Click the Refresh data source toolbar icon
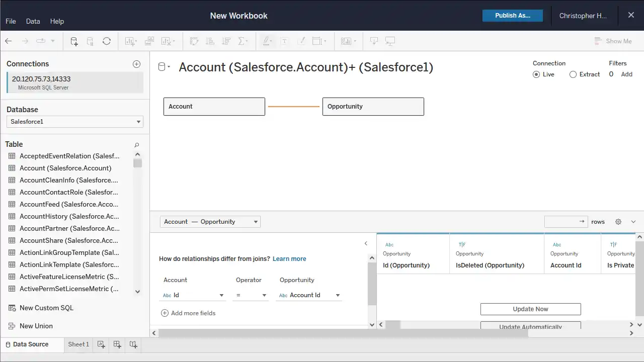The image size is (644, 362). [x=107, y=41]
